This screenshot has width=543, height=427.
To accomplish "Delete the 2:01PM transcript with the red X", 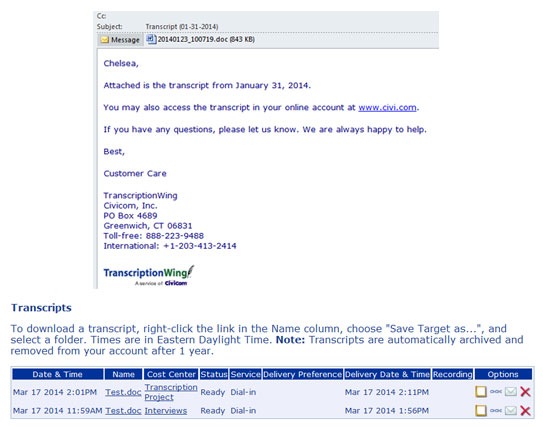I will 525,392.
